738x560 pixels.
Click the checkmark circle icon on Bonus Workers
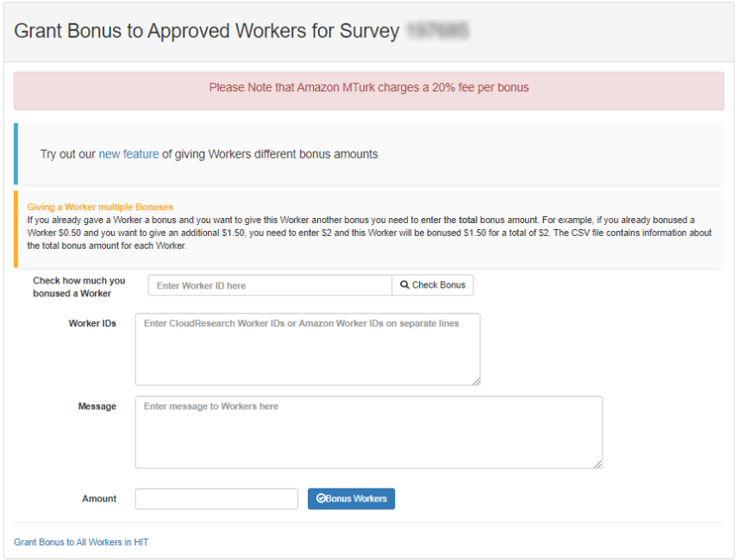(321, 499)
